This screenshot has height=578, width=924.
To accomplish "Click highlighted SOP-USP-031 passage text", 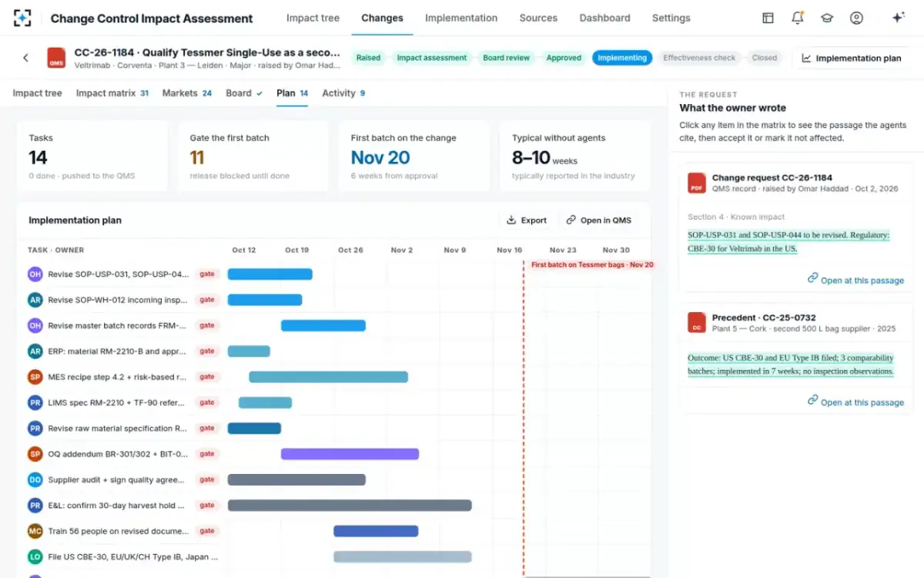I will (788, 242).
